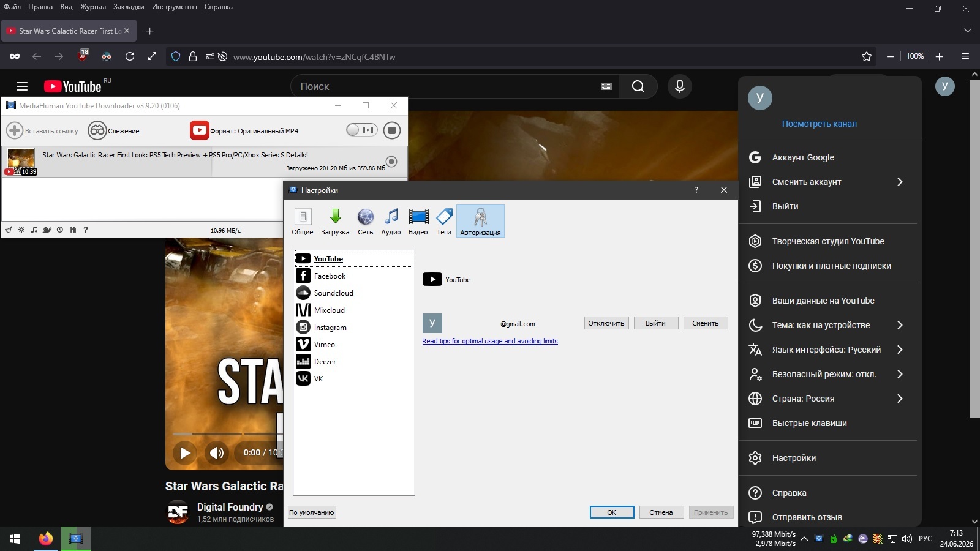Open Закладки menu in browser
Image resolution: width=980 pixels, height=551 pixels.
coord(129,7)
